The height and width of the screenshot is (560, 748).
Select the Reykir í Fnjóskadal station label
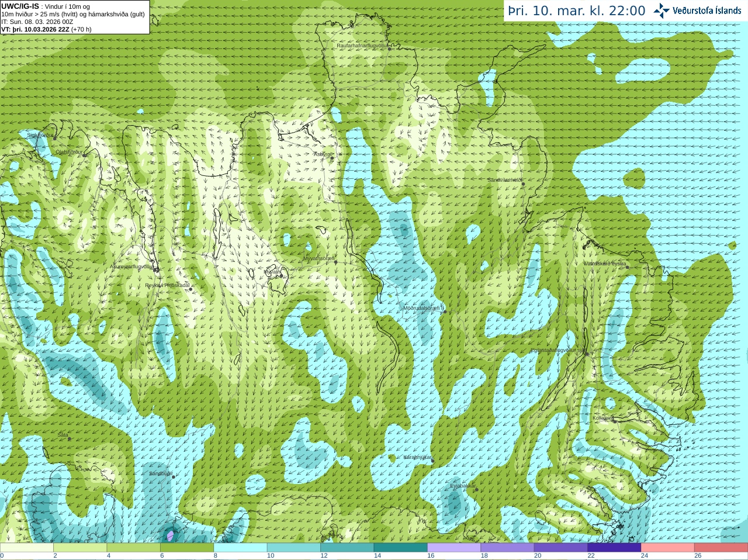[167, 286]
